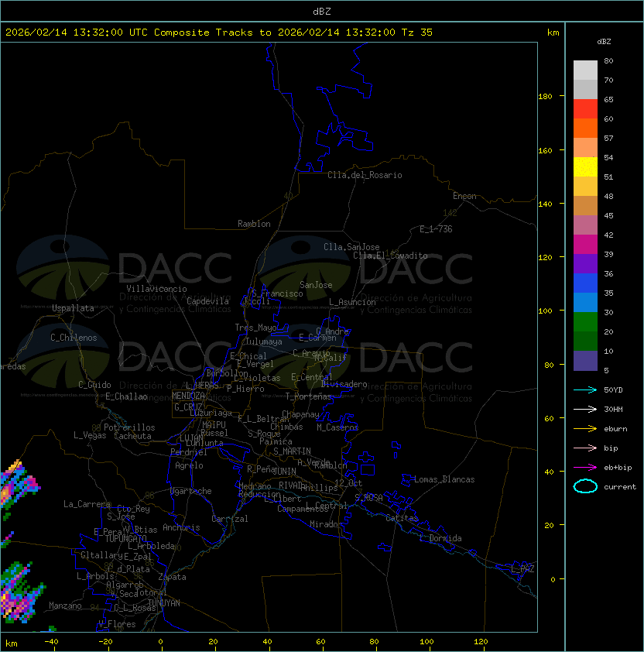Click the magenta eb+bip arrow symbol
The image size is (644, 652).
click(x=585, y=468)
